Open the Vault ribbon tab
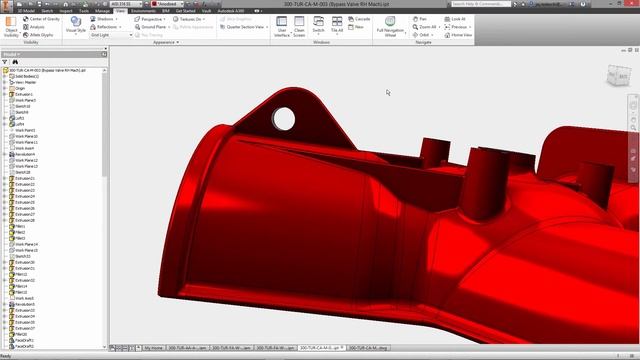 coord(207,11)
